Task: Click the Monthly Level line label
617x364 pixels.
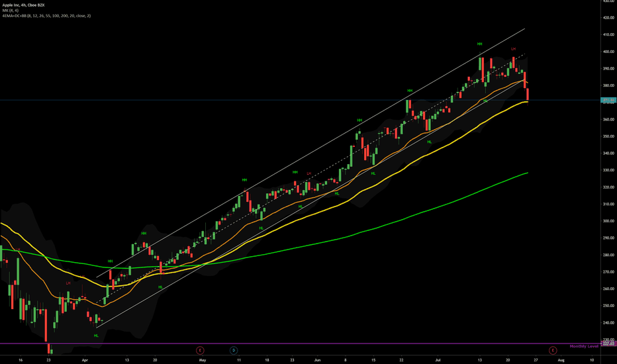Action: (584, 346)
